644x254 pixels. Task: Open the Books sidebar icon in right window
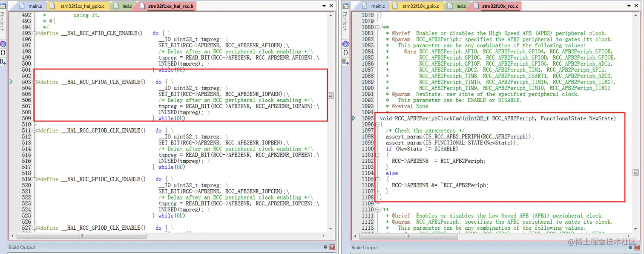(345, 43)
